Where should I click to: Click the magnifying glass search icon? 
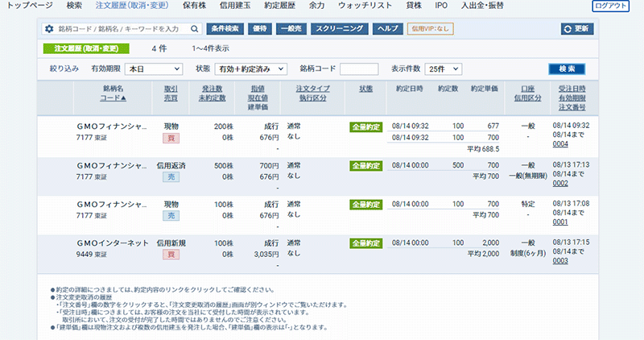point(195,29)
